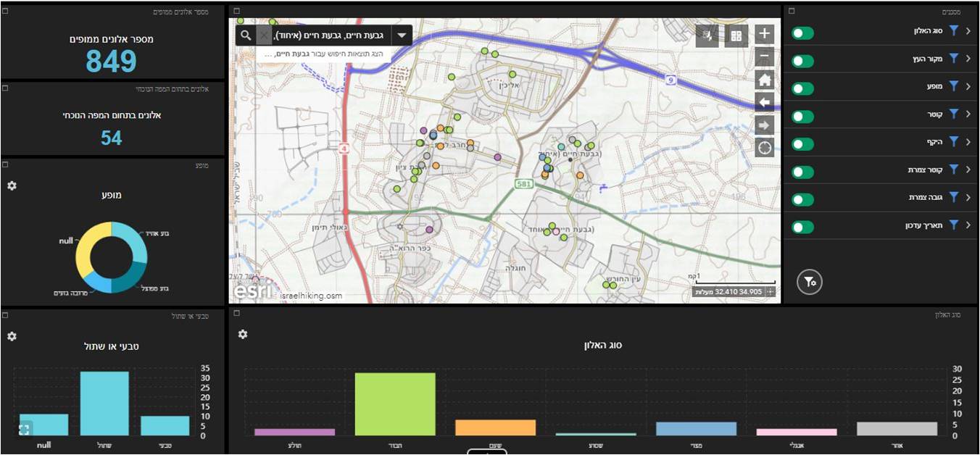
Task: Return map to home extent
Action: pyautogui.click(x=764, y=79)
